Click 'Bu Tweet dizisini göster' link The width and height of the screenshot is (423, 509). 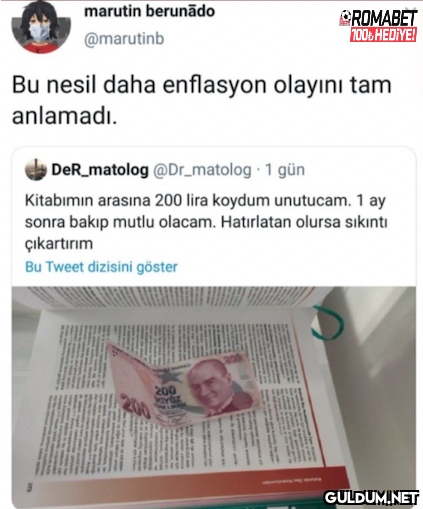tap(101, 267)
